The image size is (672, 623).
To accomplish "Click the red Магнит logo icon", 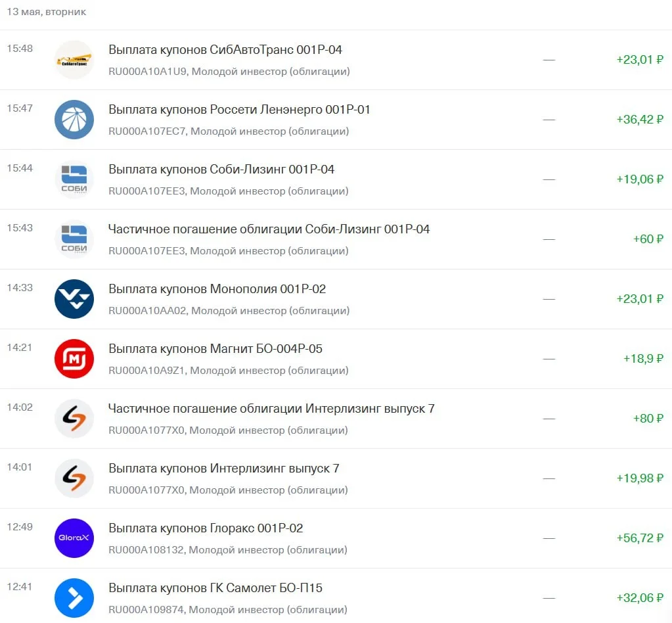I will (x=74, y=359).
